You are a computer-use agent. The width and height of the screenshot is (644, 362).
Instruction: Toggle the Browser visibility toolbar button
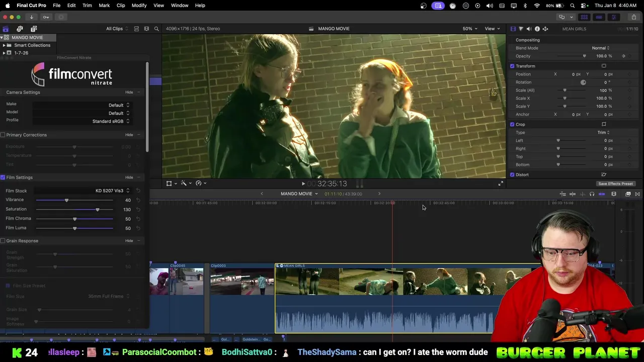pos(584,17)
